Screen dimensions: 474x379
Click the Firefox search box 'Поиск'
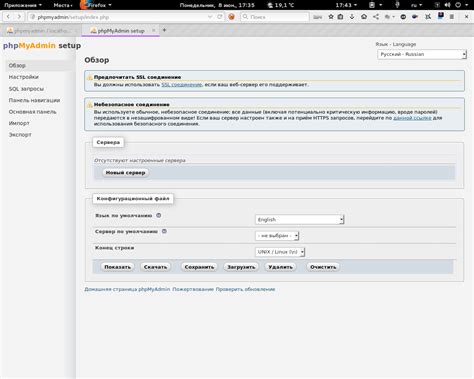[275, 17]
